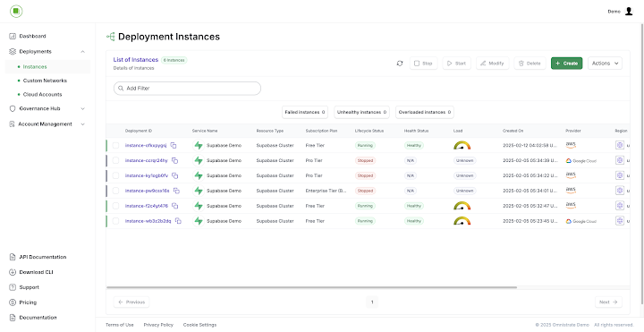Image resolution: width=644 pixels, height=332 pixels.
Task: Click AWS logo in instance-f2c4yt476 row
Action: (x=571, y=206)
